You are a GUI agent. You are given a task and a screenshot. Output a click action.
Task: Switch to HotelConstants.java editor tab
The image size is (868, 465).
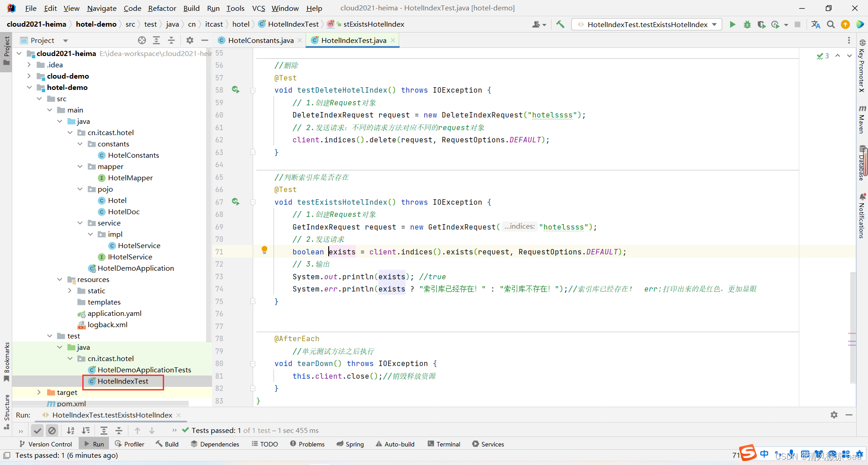260,40
